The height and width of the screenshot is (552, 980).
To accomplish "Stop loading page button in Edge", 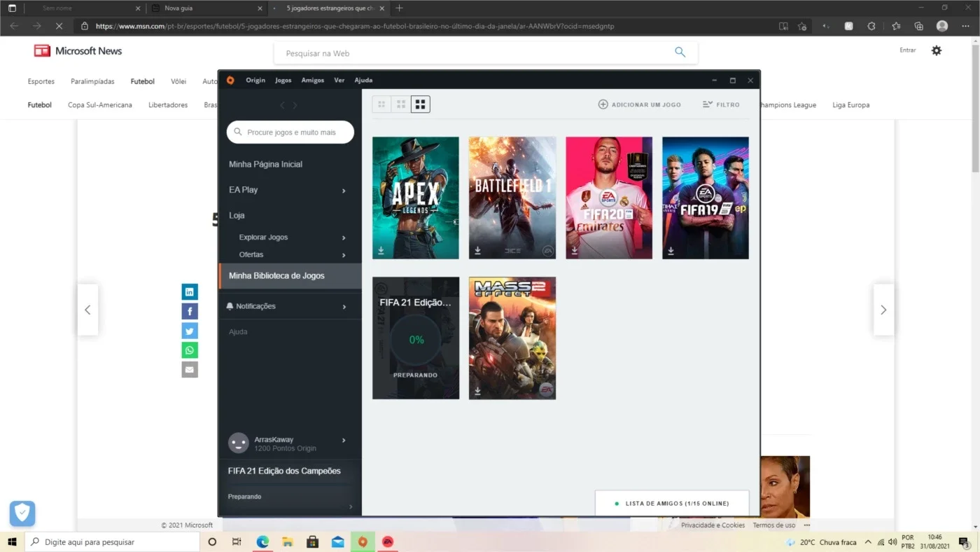I will coord(59,26).
